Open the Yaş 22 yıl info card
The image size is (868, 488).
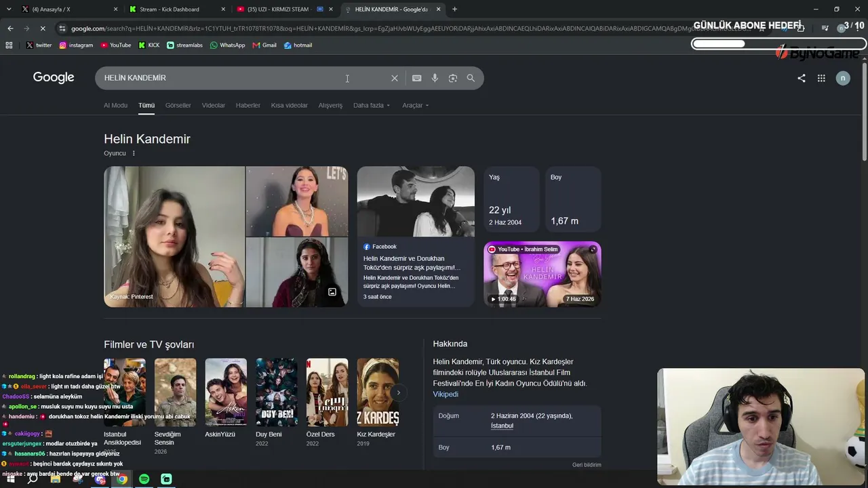tap(512, 200)
